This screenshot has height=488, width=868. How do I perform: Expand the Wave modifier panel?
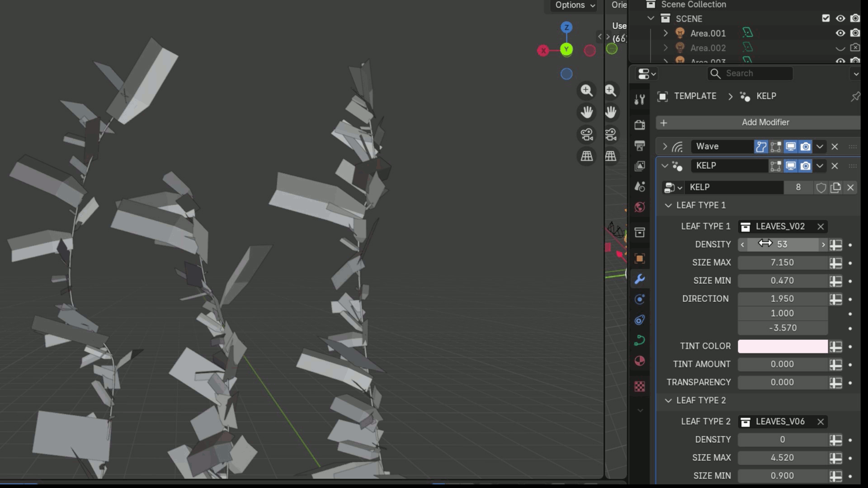665,146
